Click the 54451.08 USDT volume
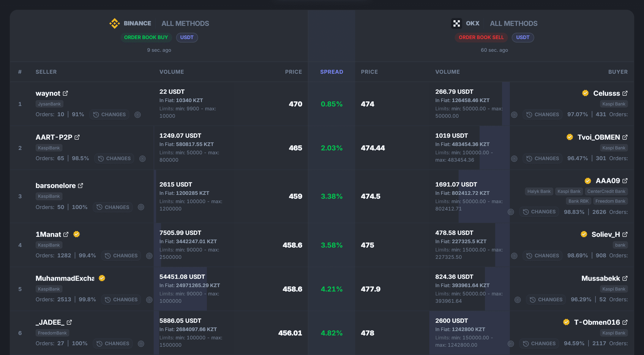 (x=182, y=277)
